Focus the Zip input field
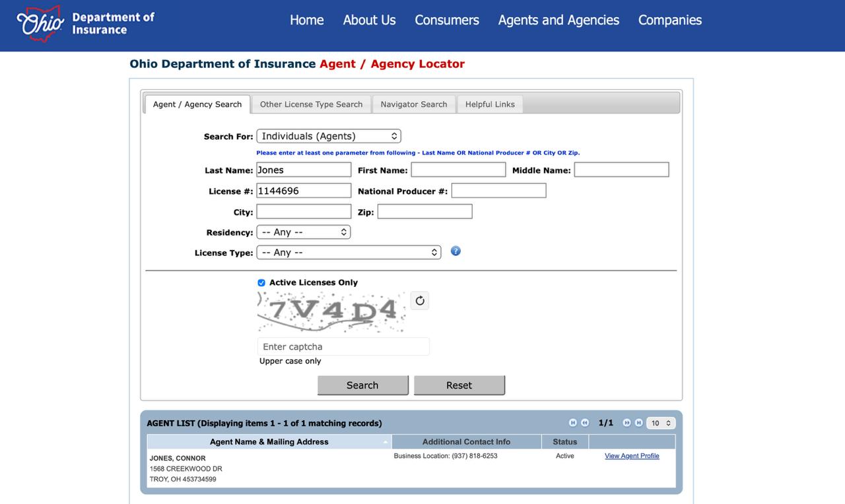 pyautogui.click(x=424, y=212)
